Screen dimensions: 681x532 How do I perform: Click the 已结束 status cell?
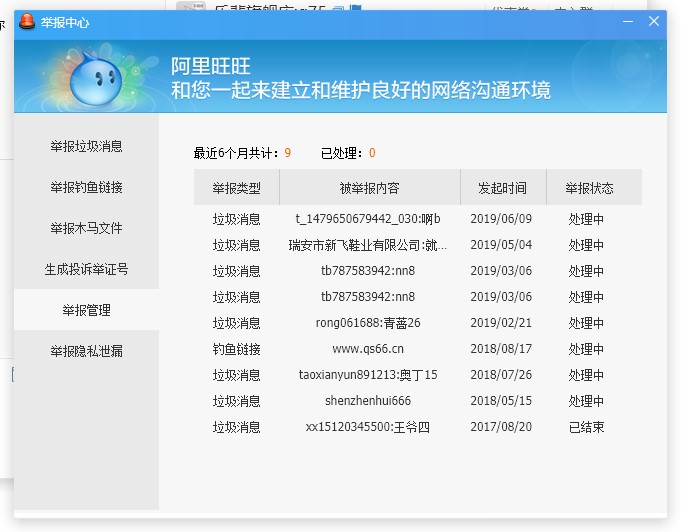tap(586, 427)
